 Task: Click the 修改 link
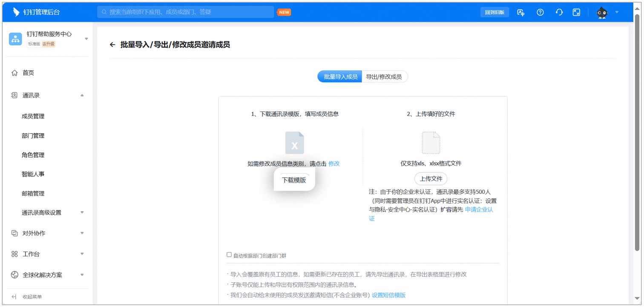(x=334, y=164)
